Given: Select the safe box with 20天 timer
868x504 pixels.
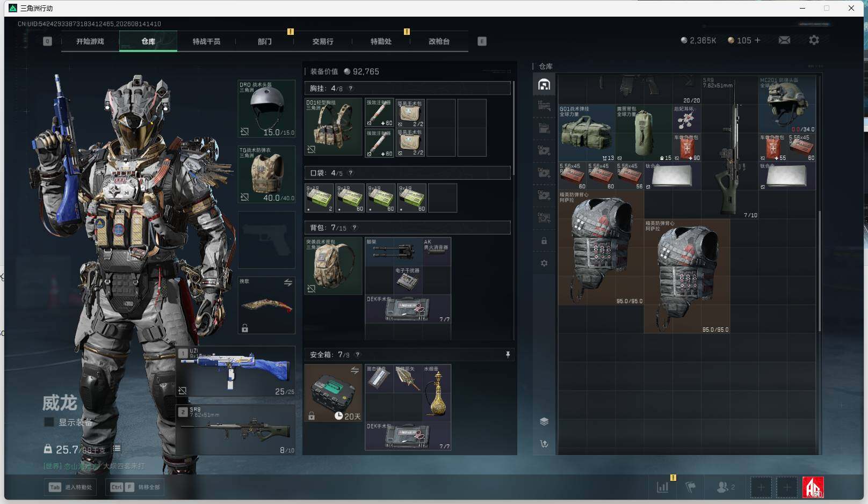Looking at the screenshot, I should click(334, 393).
